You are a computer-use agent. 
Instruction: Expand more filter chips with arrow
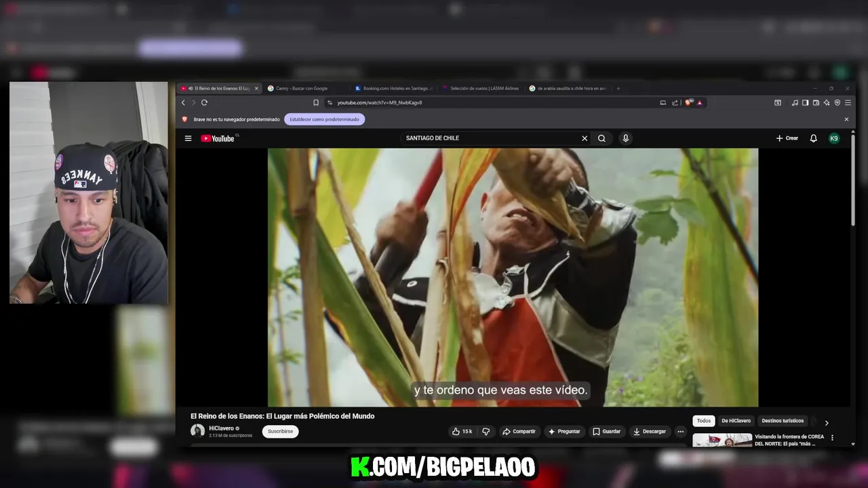(826, 422)
